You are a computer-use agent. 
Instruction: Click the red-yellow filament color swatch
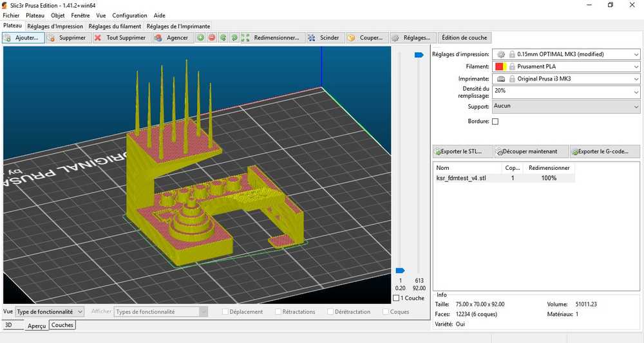[500, 66]
